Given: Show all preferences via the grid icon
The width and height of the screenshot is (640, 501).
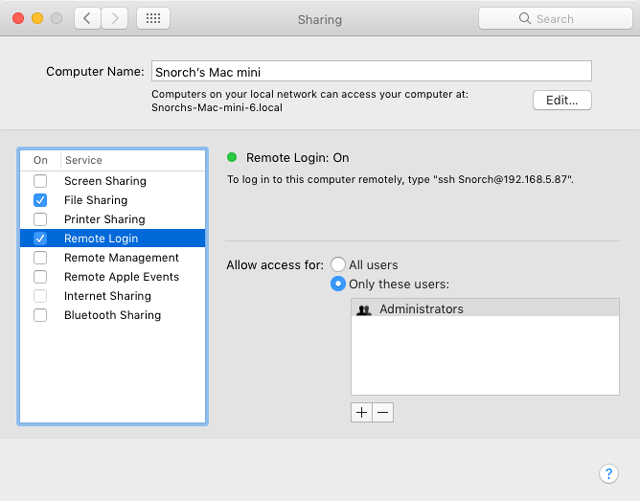Looking at the screenshot, I should click(153, 18).
